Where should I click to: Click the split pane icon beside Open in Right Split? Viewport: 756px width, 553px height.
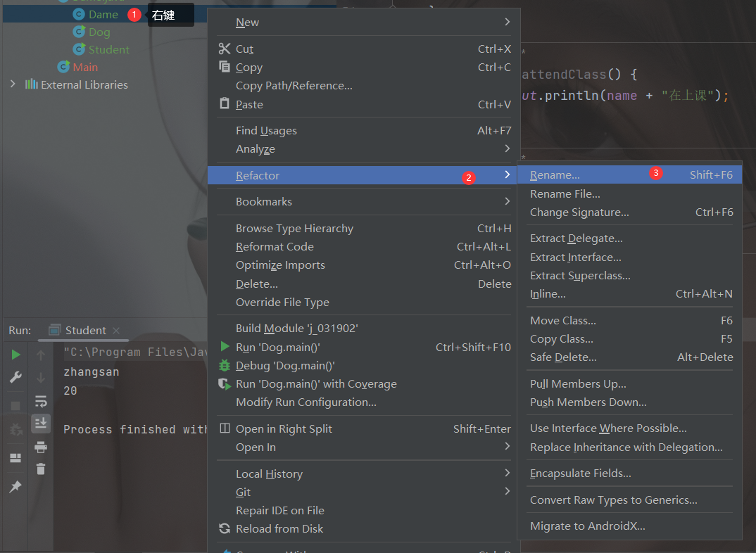click(x=225, y=428)
